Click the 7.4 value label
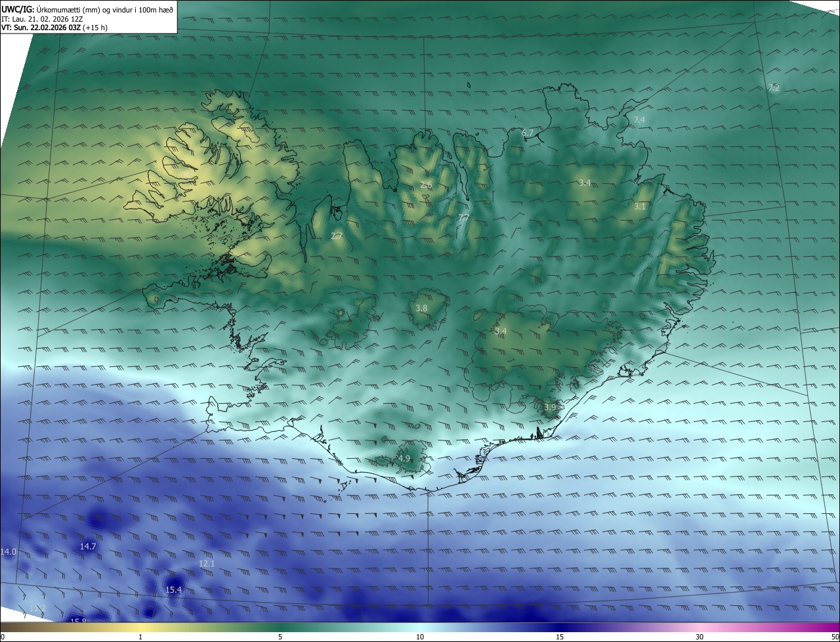The height and width of the screenshot is (642, 840). 639,119
